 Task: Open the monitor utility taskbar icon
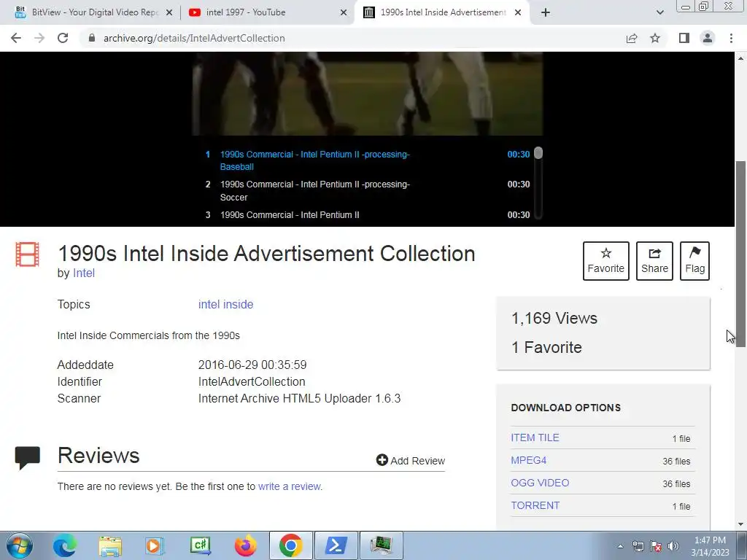[x=381, y=545]
